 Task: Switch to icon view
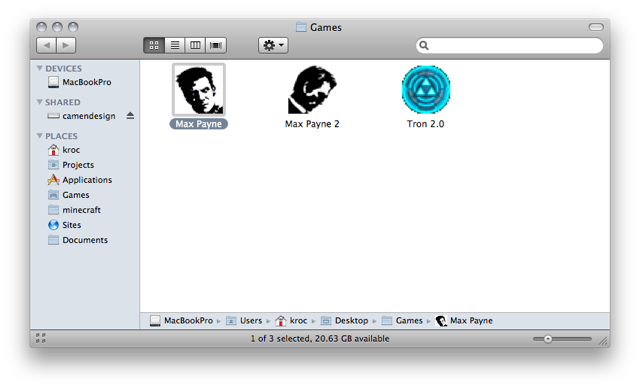pyautogui.click(x=154, y=45)
